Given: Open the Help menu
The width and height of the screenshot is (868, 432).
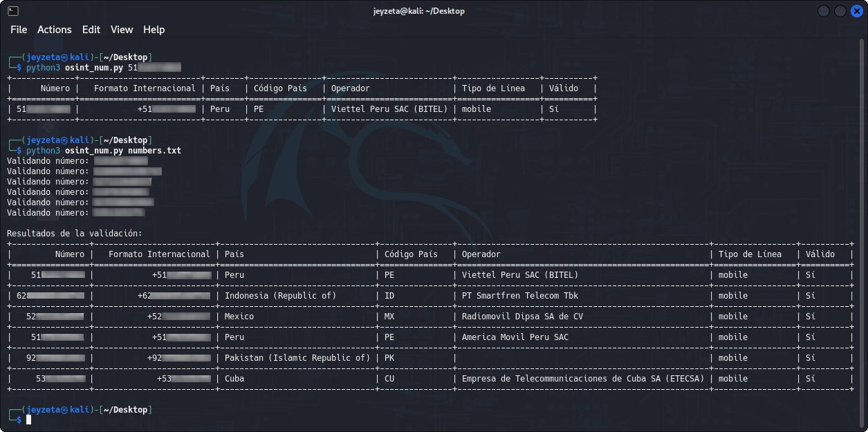Looking at the screenshot, I should 154,30.
